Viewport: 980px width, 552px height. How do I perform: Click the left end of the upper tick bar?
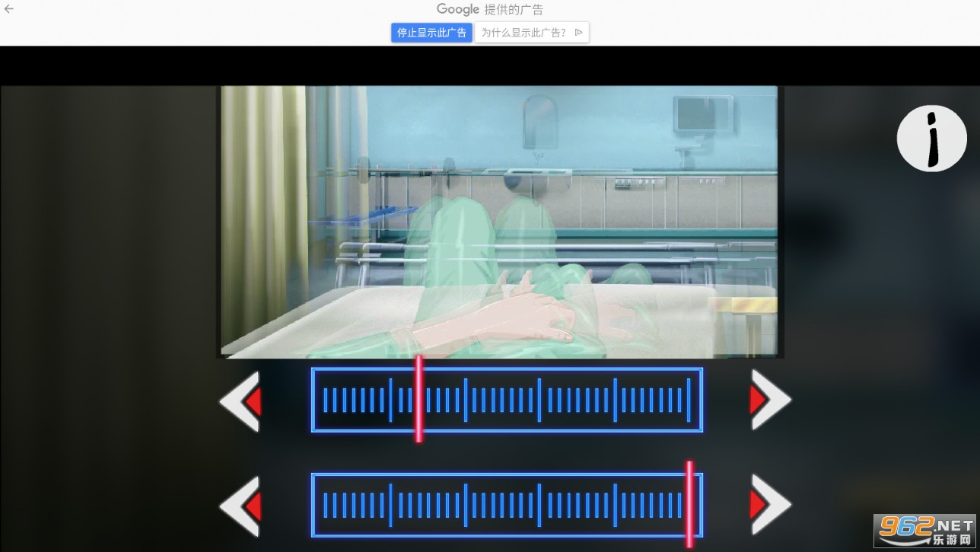click(326, 400)
